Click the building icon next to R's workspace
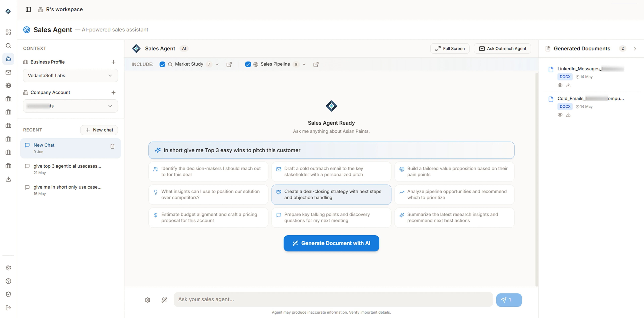Viewport: 644px width, 318px height. coord(40,10)
